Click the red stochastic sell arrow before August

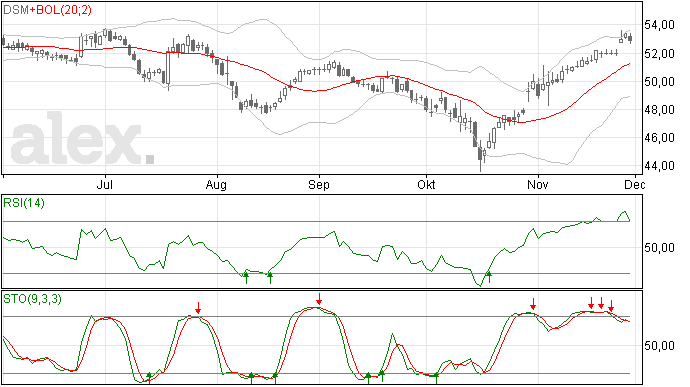[x=198, y=308]
